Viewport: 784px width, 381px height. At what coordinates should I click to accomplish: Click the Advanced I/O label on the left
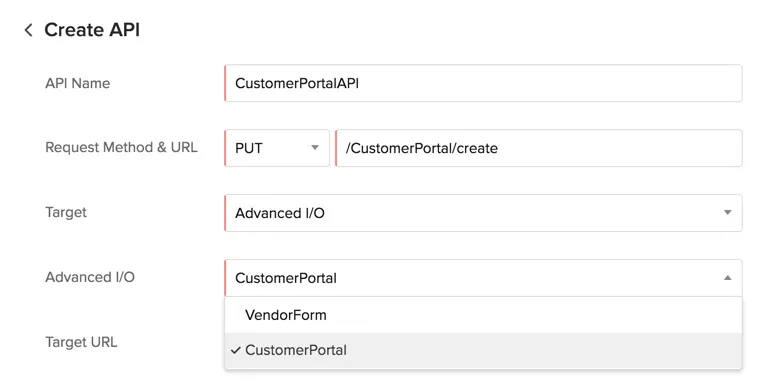(x=90, y=277)
